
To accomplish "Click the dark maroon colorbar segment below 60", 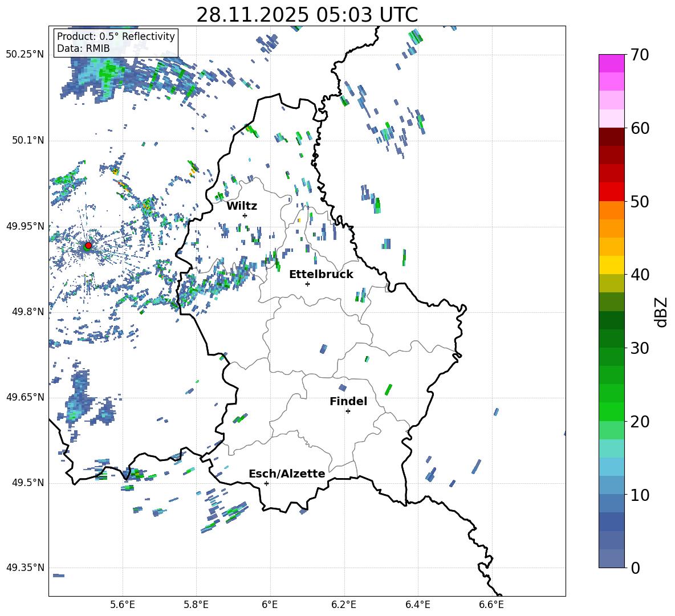I will point(611,137).
